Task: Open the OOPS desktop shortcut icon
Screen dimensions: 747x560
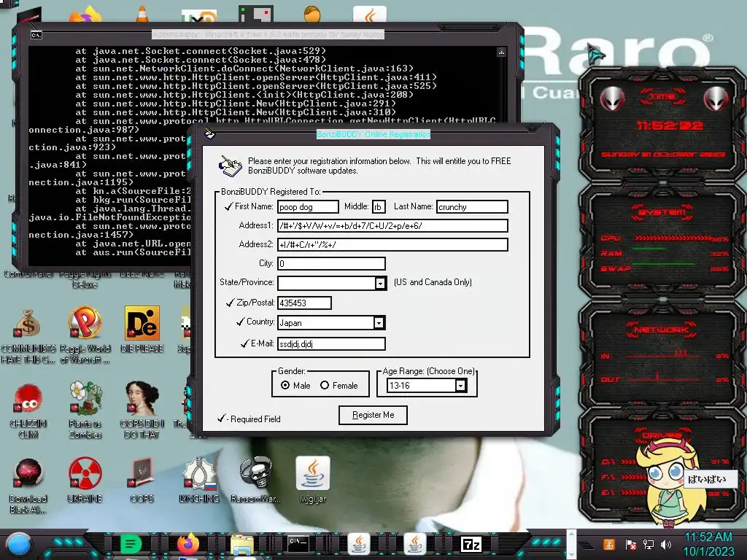Action: pos(142,474)
